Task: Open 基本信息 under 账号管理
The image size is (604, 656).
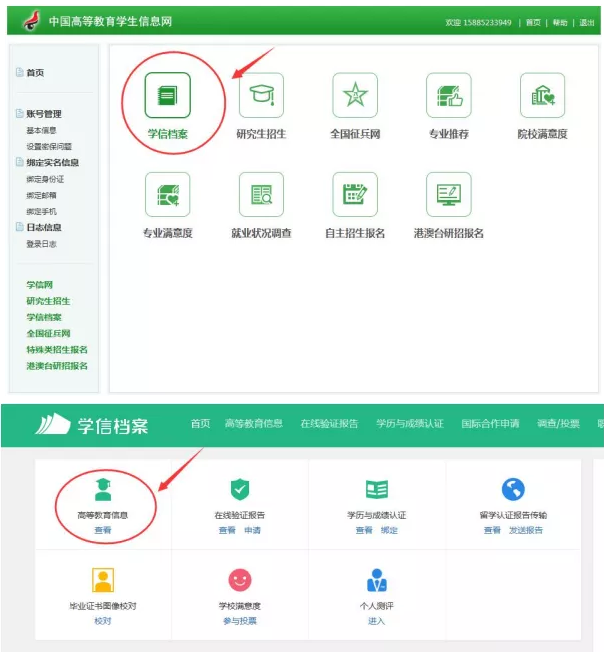Action: point(41,131)
